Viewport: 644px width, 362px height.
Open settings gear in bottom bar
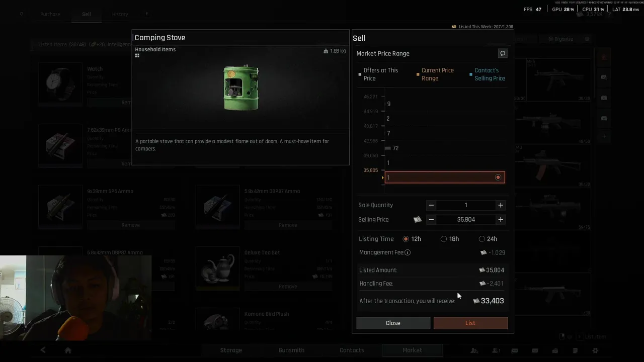pos(595,350)
